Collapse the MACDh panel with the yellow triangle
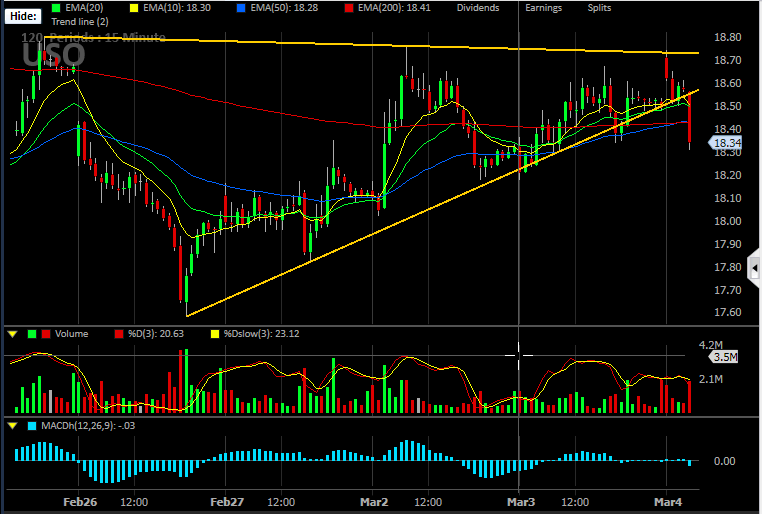The width and height of the screenshot is (762, 514). coord(13,426)
